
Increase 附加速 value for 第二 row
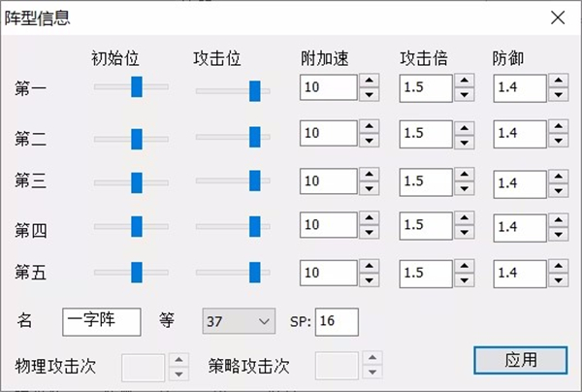369,126
